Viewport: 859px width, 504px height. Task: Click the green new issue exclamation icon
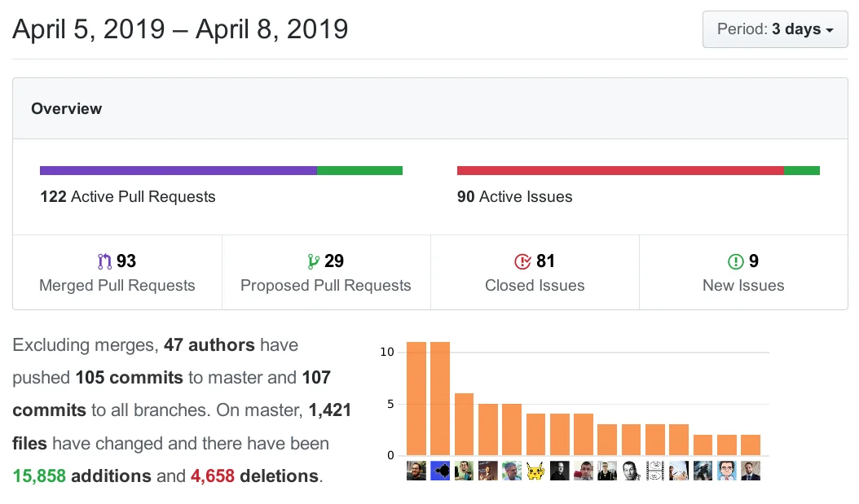[735, 261]
